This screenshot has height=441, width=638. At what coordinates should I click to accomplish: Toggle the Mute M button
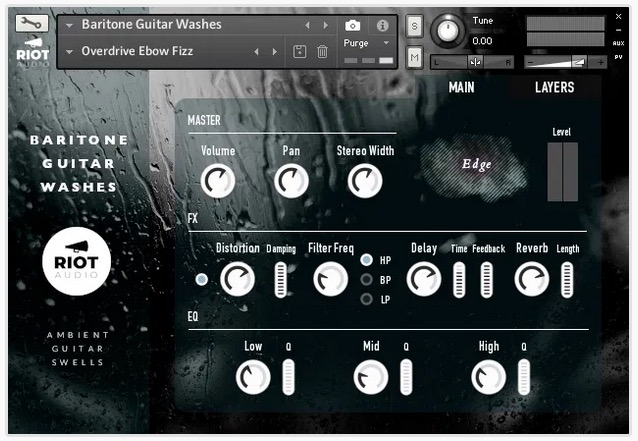414,57
